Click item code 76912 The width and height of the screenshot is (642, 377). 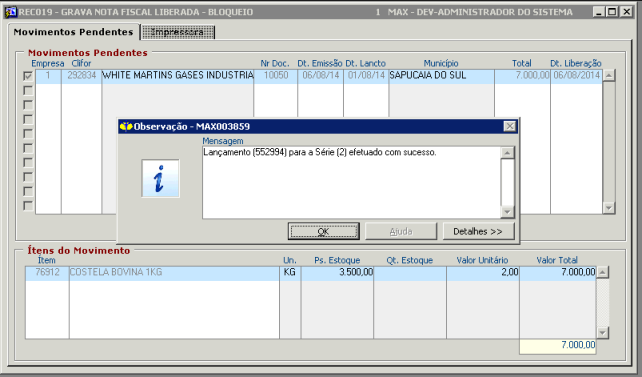[47, 272]
